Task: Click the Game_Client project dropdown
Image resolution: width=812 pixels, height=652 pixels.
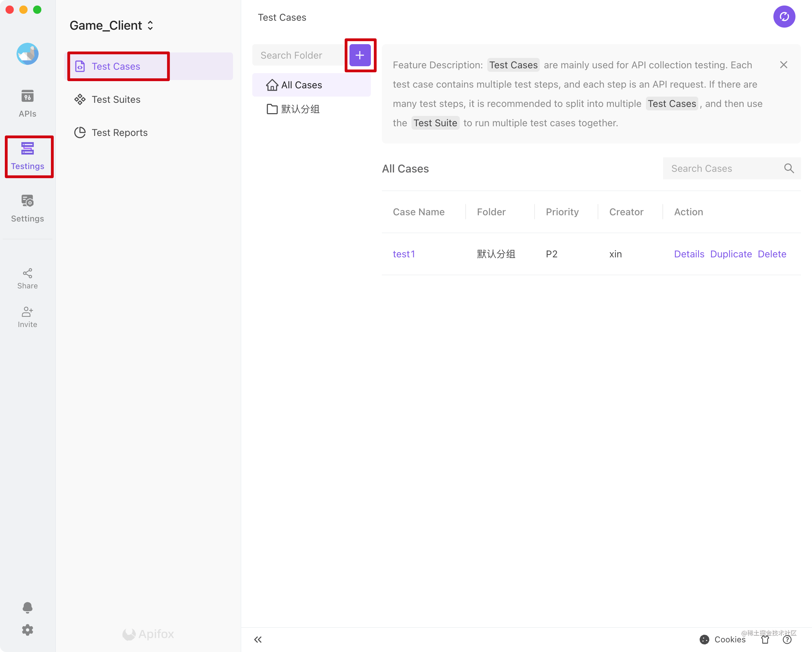Action: click(111, 25)
